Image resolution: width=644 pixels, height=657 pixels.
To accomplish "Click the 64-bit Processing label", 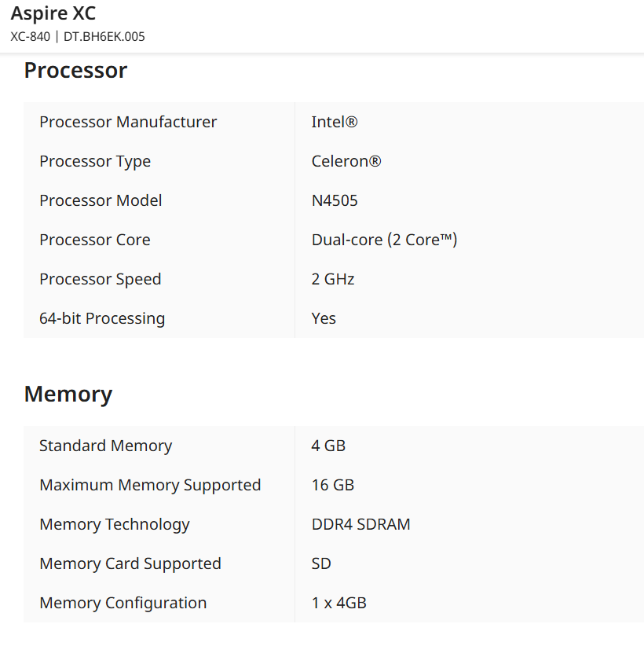I will coord(102,318).
